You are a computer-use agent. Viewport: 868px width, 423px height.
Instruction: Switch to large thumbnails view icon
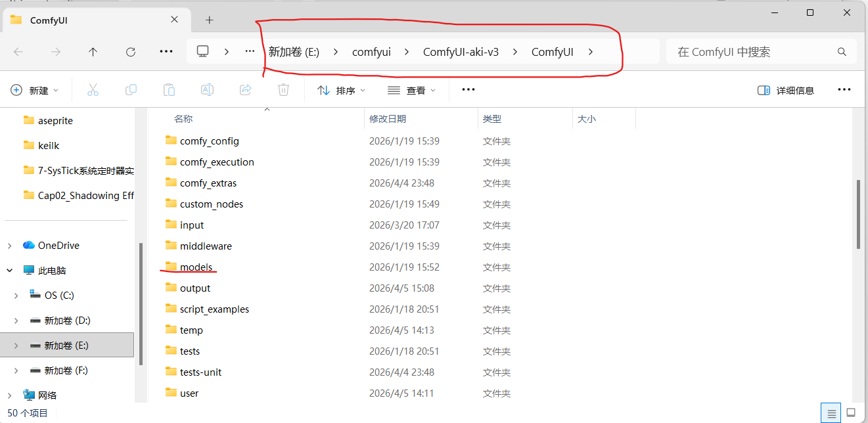point(851,413)
